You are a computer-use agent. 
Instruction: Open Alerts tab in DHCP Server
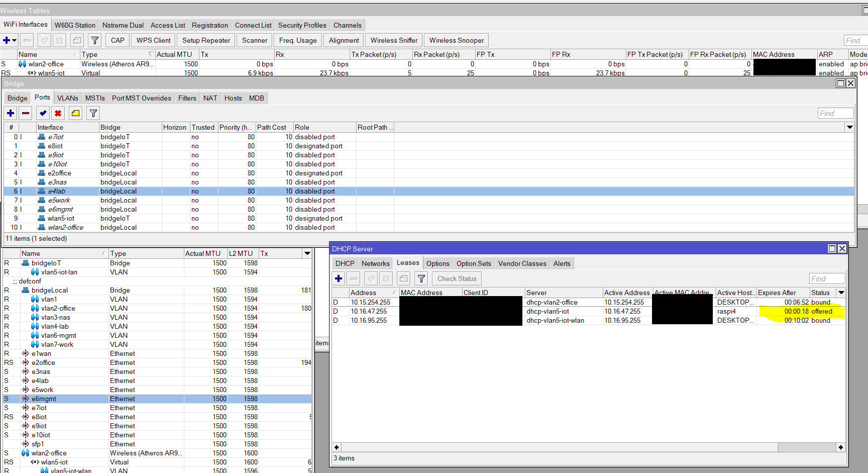pos(562,263)
